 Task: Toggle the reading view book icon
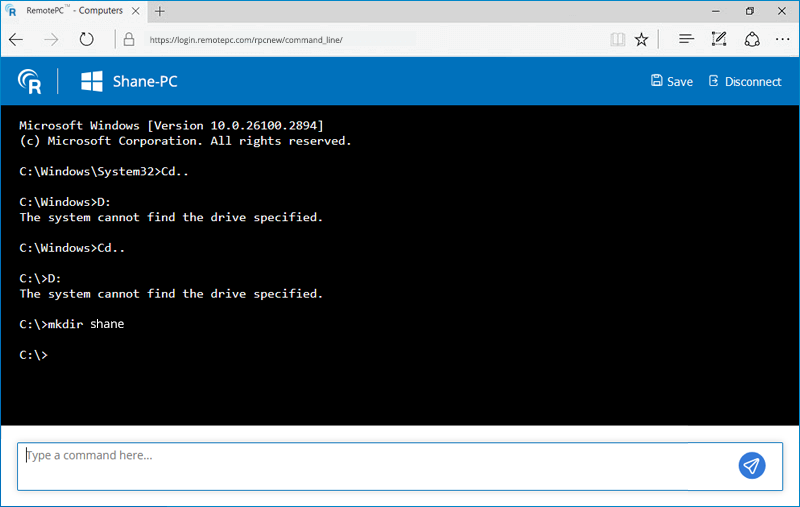coord(617,40)
